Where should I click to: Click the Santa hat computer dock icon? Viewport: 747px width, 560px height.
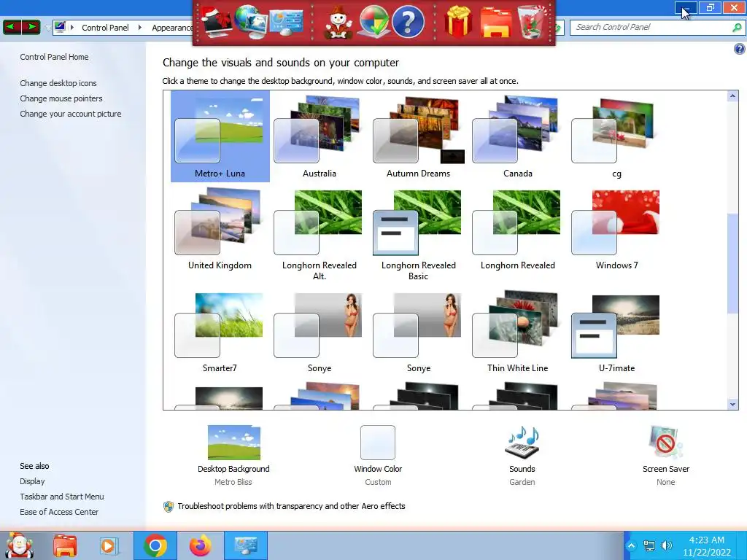(216, 21)
